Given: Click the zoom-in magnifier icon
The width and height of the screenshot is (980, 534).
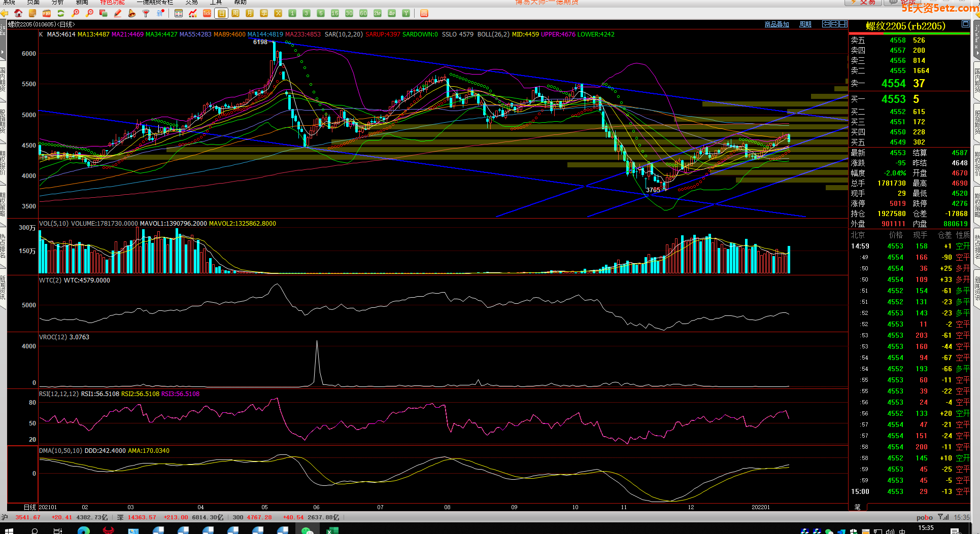Looking at the screenshot, I should tap(75, 13).
